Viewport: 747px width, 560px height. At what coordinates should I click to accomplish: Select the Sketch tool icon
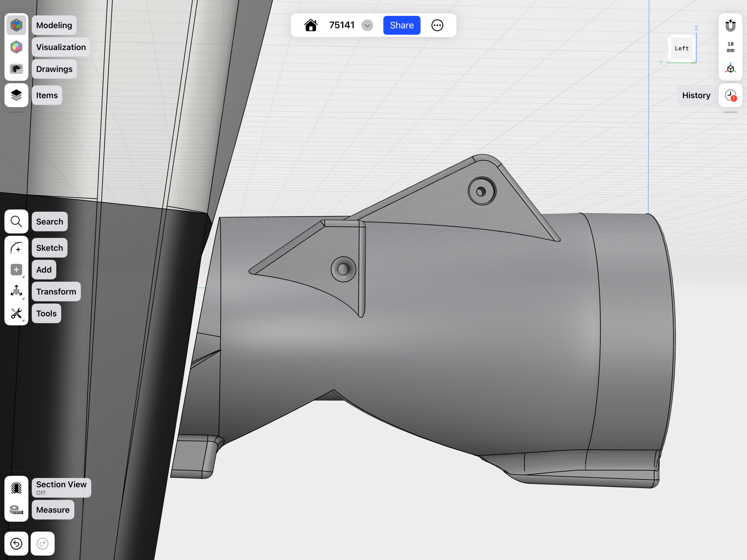pos(16,247)
